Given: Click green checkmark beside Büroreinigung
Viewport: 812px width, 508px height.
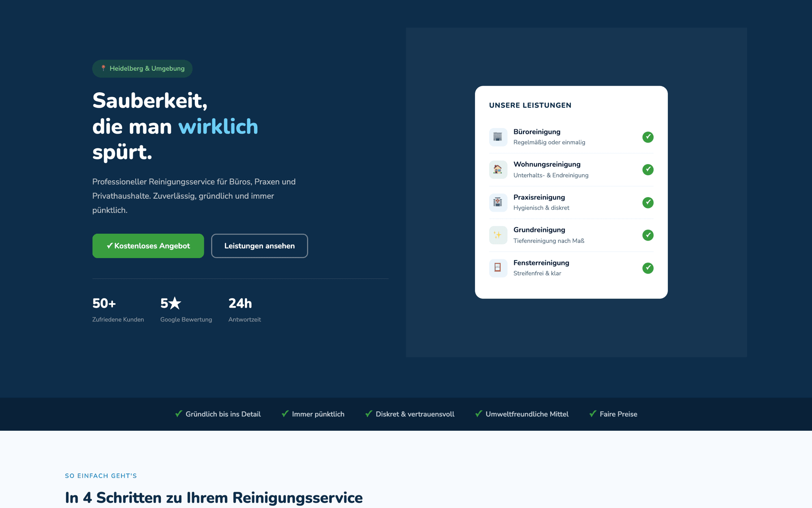Looking at the screenshot, I should click(648, 137).
